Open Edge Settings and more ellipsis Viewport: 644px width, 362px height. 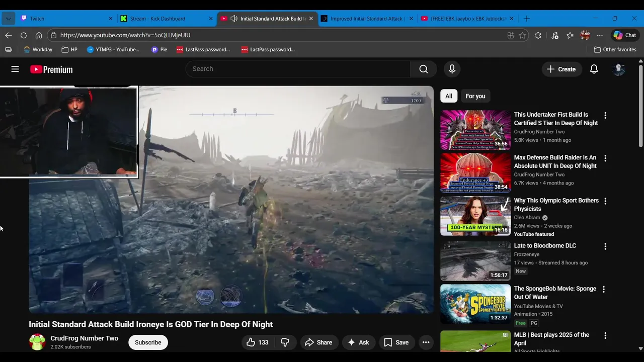pyautogui.click(x=600, y=35)
